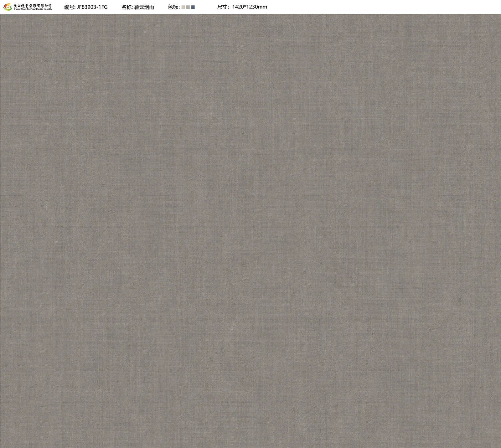Viewport: 501px width, 448px height.
Task: Click 'Co.,Ltd.' in the company name
Action: (x=46, y=9)
